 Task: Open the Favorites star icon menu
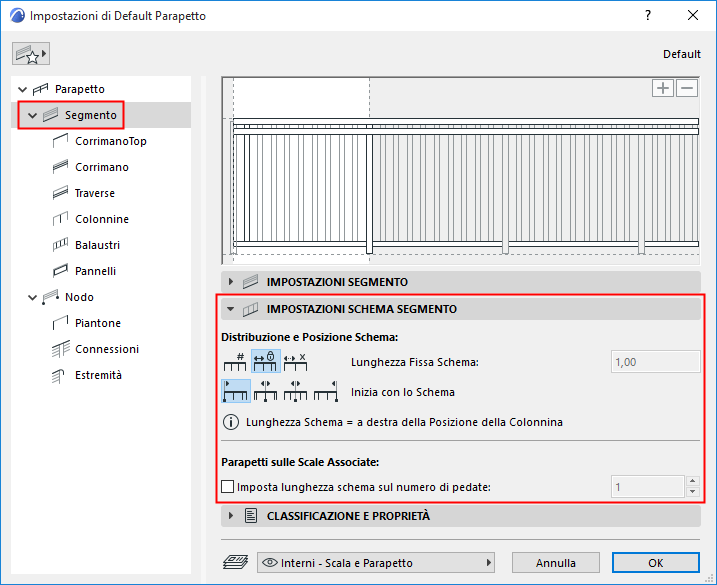point(31,54)
